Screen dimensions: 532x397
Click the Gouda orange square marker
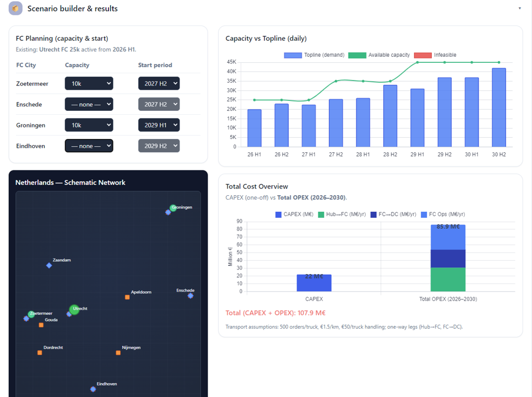[41, 325]
